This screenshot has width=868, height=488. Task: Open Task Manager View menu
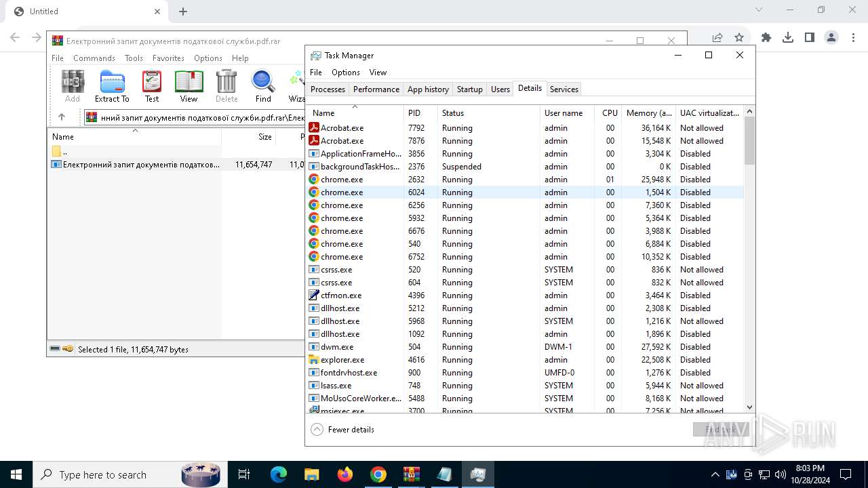point(378,73)
